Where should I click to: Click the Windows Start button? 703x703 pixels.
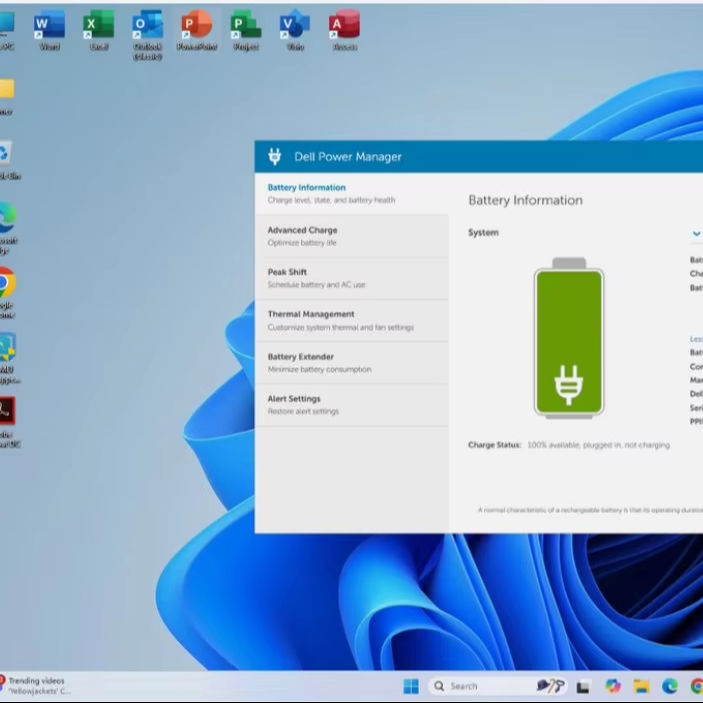pos(410,686)
